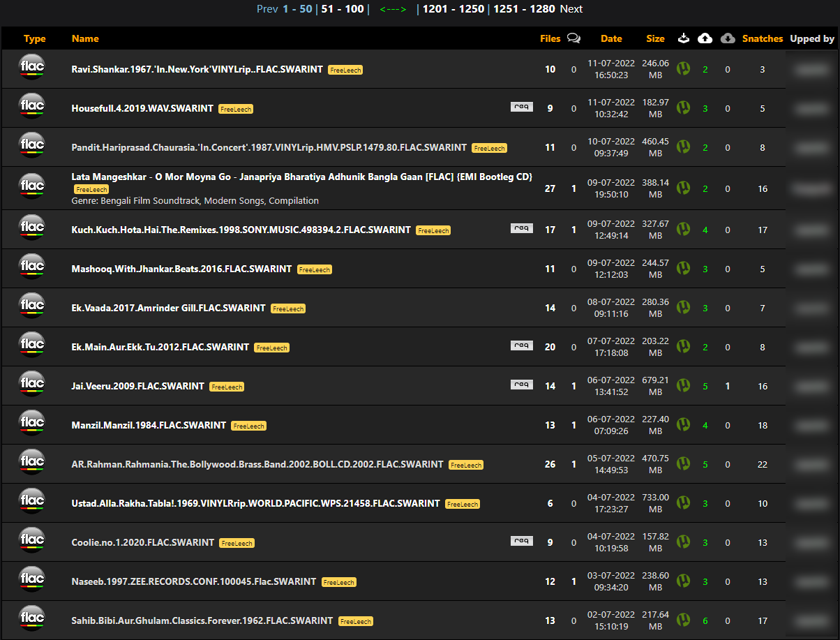Viewport: 840px width, 640px height.
Task: Click FLAC icon beside Manzil.Manzil.1984
Action: tap(32, 424)
